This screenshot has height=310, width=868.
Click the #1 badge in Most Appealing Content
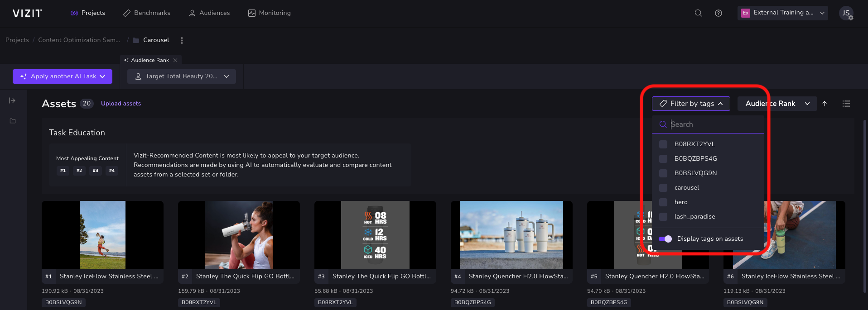click(x=63, y=171)
